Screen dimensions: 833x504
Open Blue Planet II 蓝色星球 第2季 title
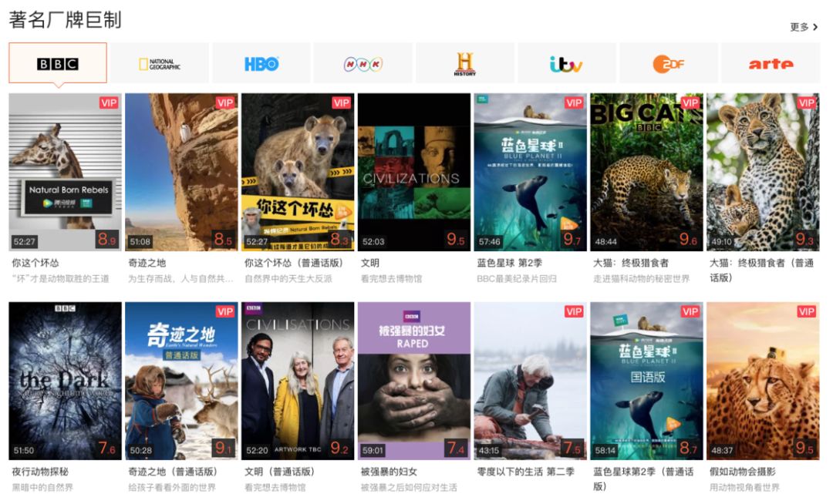coord(509,263)
